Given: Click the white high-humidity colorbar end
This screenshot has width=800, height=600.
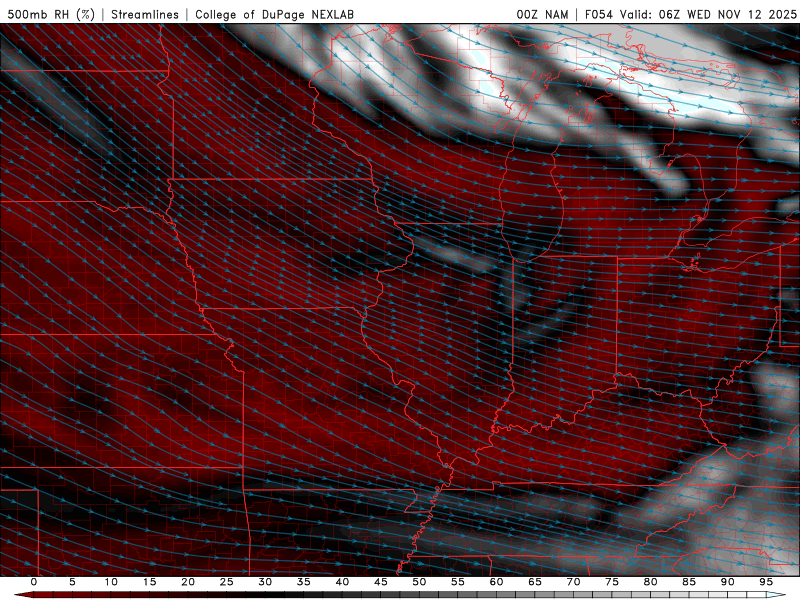Looking at the screenshot, I should [x=776, y=595].
